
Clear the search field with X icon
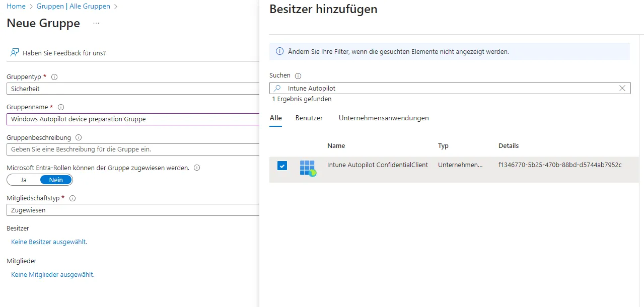[x=622, y=88]
